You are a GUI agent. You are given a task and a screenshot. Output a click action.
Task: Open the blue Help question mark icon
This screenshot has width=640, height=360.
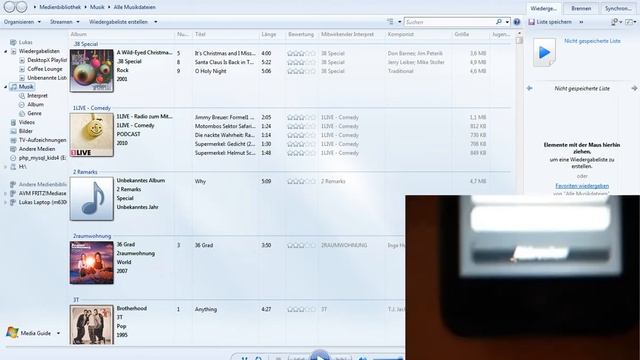click(517, 22)
